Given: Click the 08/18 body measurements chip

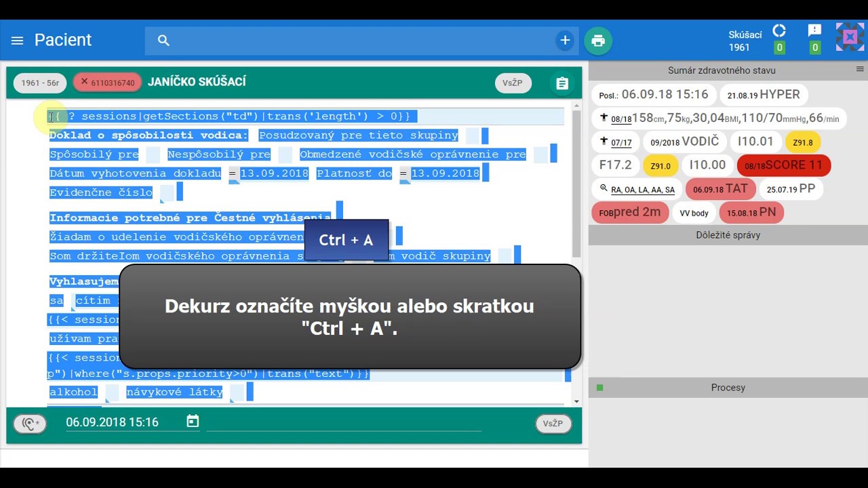Looking at the screenshot, I should [719, 118].
